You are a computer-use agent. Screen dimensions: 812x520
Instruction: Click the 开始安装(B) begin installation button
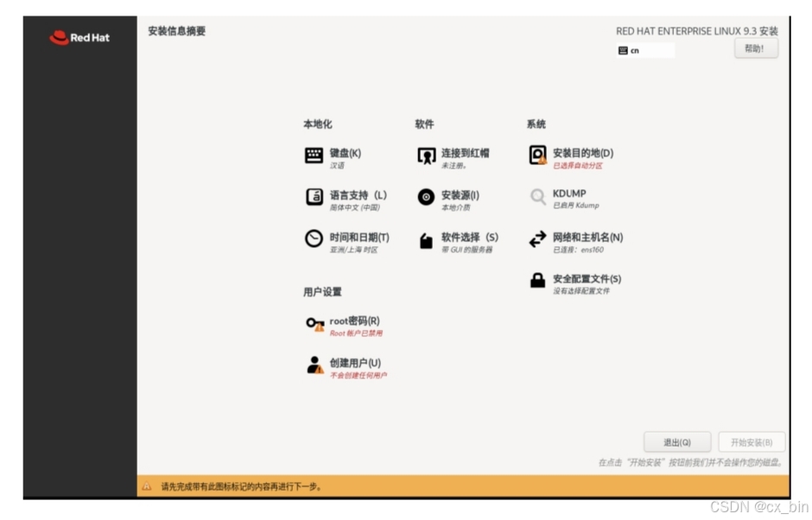752,442
